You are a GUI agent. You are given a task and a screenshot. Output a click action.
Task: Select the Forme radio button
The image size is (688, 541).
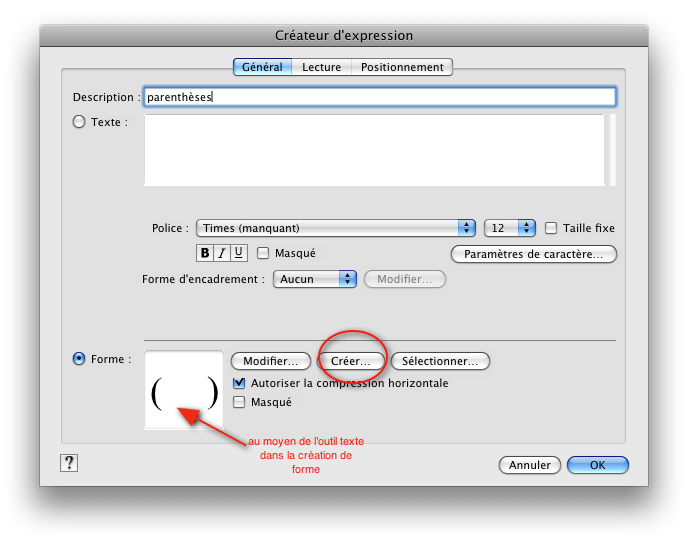79,359
